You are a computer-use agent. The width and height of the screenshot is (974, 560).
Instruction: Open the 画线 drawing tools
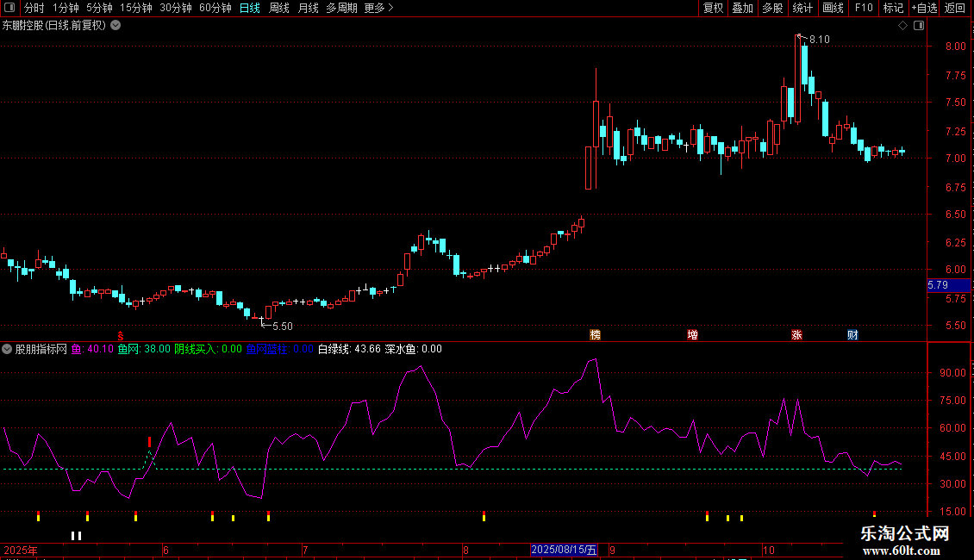click(x=833, y=8)
